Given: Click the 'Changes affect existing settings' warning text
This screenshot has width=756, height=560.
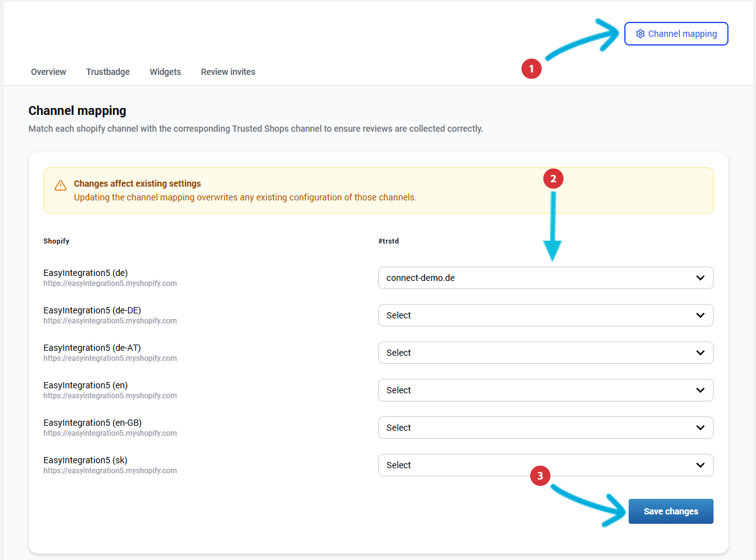Looking at the screenshot, I should coord(137,184).
